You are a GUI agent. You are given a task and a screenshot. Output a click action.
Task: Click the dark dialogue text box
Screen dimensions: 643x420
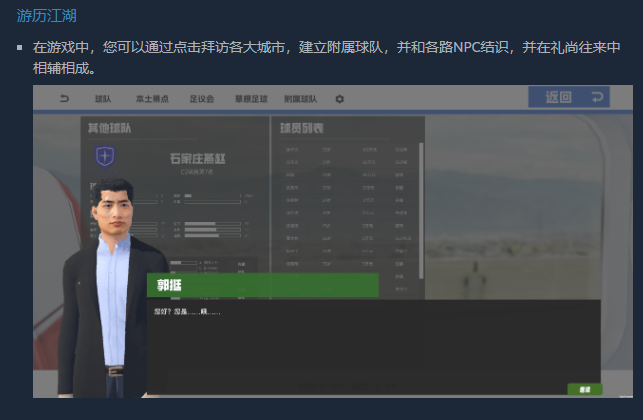[x=374, y=347]
